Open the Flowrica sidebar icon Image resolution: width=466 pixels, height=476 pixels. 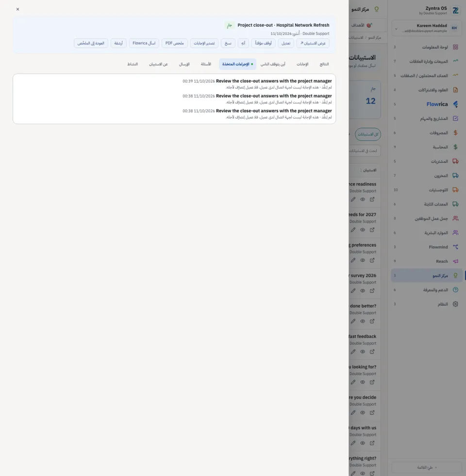455,104
